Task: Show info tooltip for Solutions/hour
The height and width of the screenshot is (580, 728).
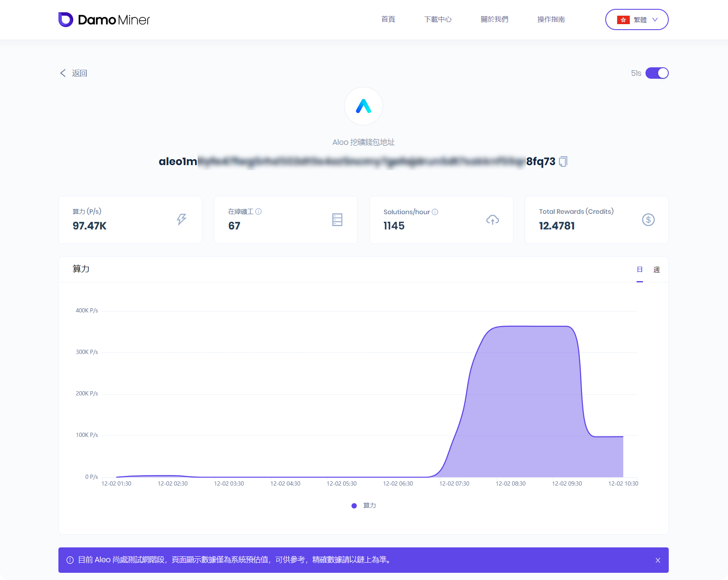Action: coord(435,212)
